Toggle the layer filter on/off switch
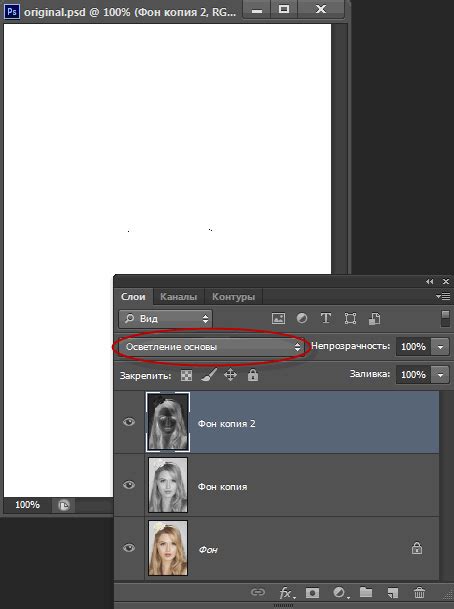The width and height of the screenshot is (454, 609). [445, 318]
